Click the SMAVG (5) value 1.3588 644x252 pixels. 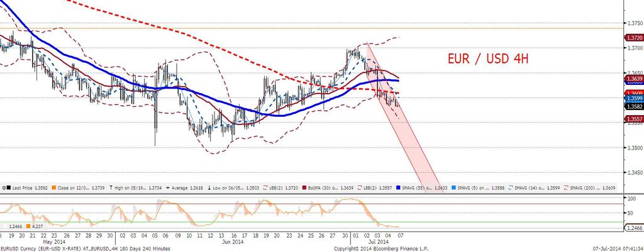pos(498,188)
